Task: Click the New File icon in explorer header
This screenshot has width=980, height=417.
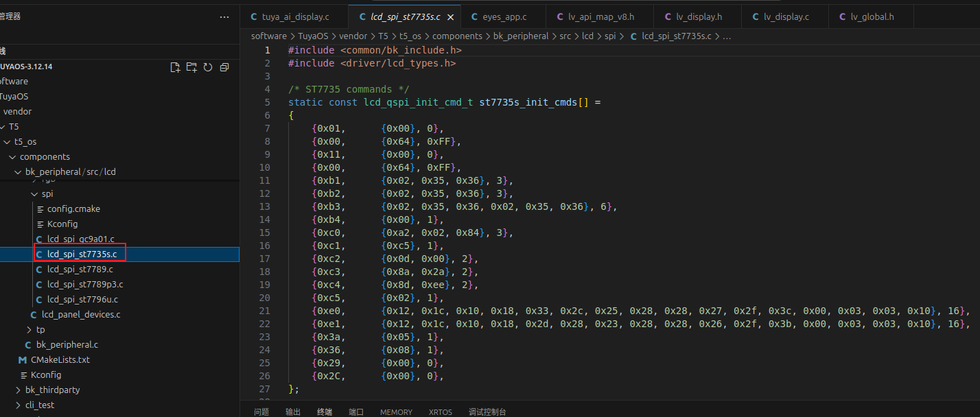Action: [x=175, y=67]
